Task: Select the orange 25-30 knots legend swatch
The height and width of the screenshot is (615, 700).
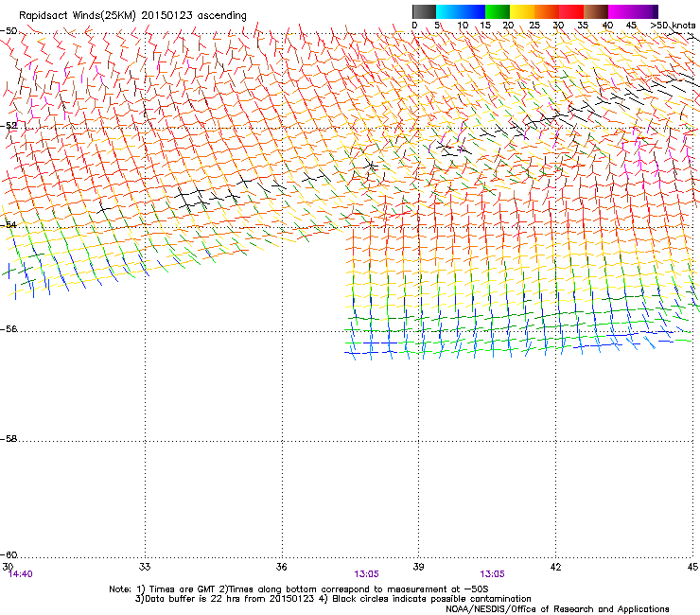Action: [547, 11]
